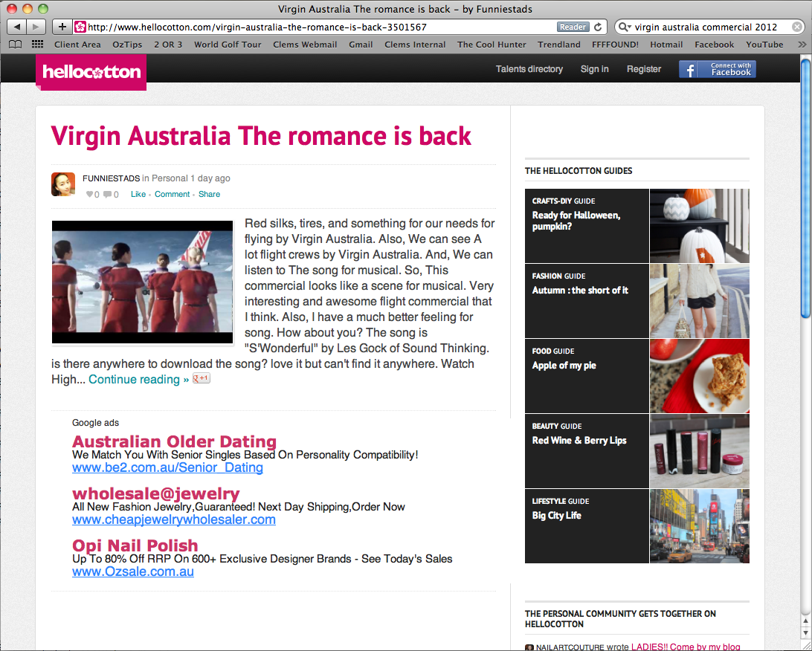Viewport: 812px width, 651px height.
Task: Click Connect with Facebook button
Action: pos(718,69)
